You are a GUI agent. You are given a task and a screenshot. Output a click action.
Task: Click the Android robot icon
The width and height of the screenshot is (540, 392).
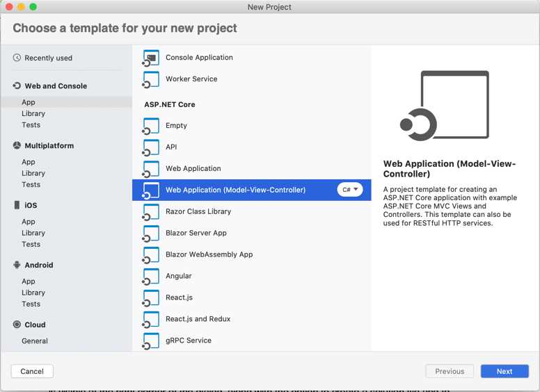(x=17, y=265)
